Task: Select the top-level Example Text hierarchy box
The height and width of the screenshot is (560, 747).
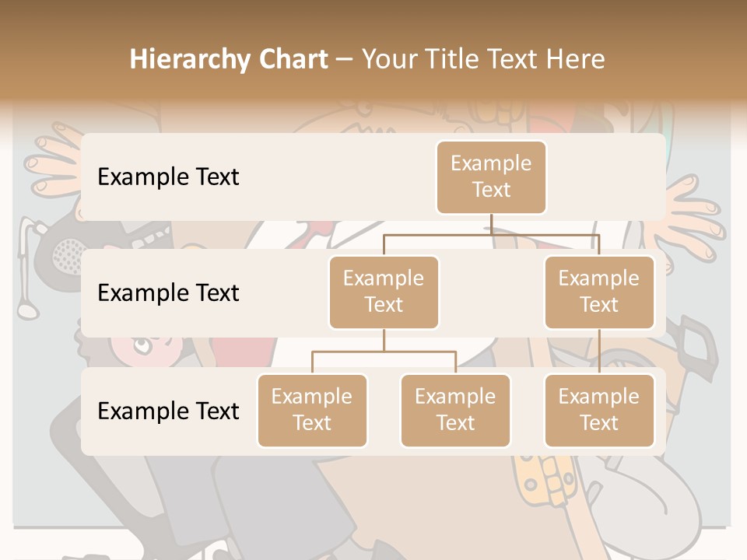Action: (491, 177)
